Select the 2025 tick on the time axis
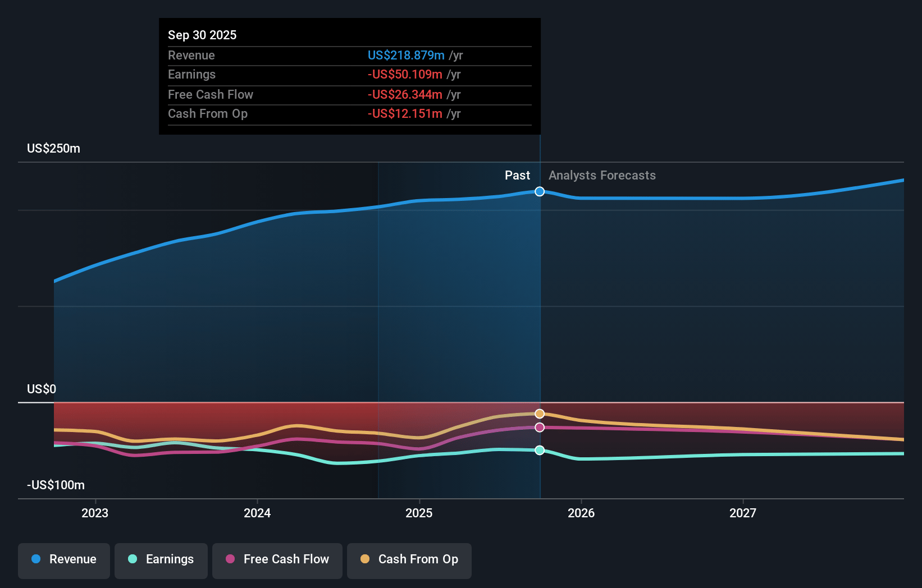Screen dimensions: 922x588 419,513
